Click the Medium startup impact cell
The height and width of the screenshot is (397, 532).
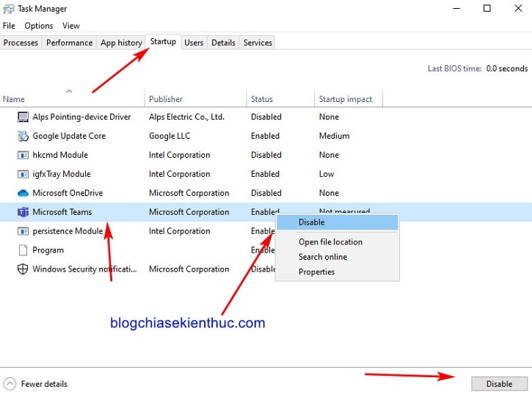point(334,136)
